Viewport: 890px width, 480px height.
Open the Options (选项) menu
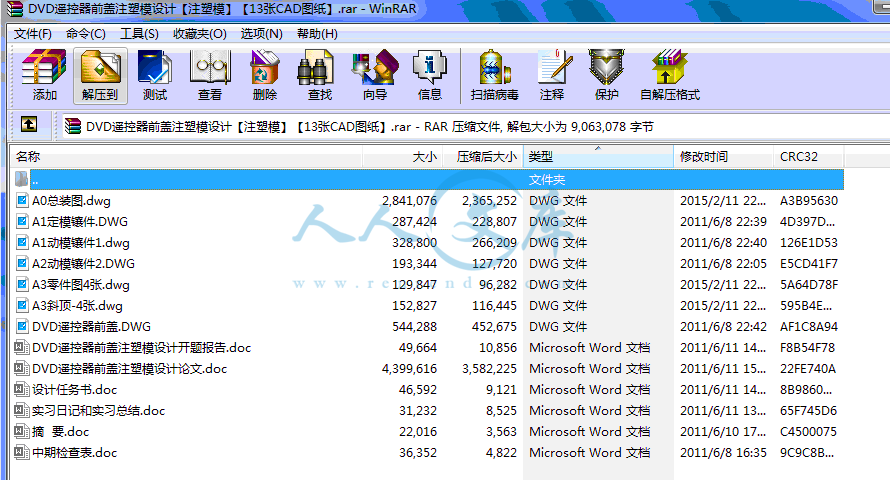(262, 34)
